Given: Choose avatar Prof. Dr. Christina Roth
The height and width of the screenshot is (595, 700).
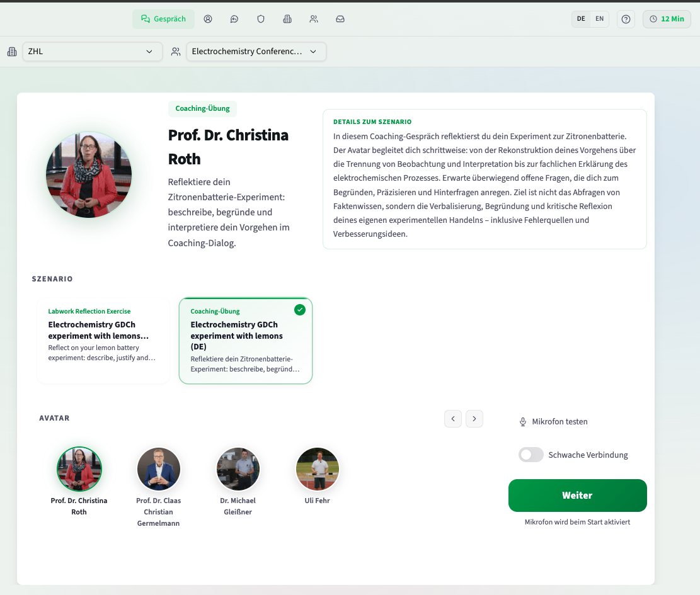Looking at the screenshot, I should [79, 482].
